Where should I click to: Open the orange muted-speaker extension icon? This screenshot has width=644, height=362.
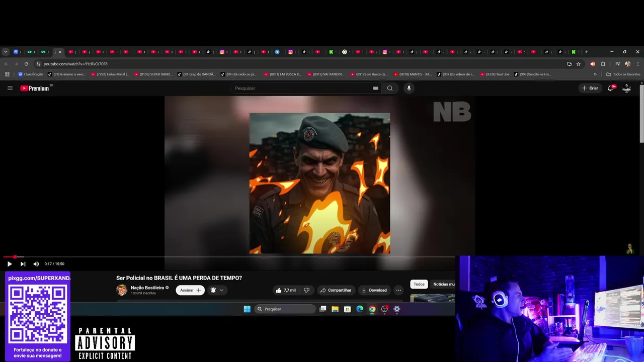tap(592, 64)
